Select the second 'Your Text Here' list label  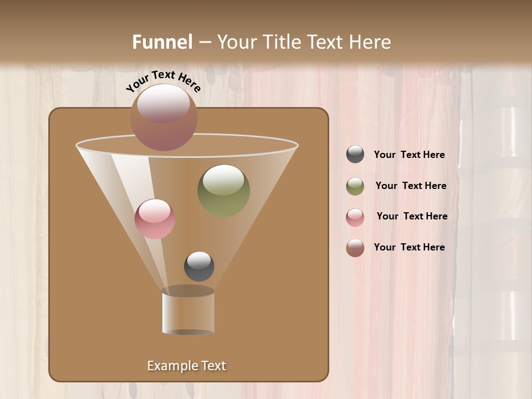tap(411, 186)
